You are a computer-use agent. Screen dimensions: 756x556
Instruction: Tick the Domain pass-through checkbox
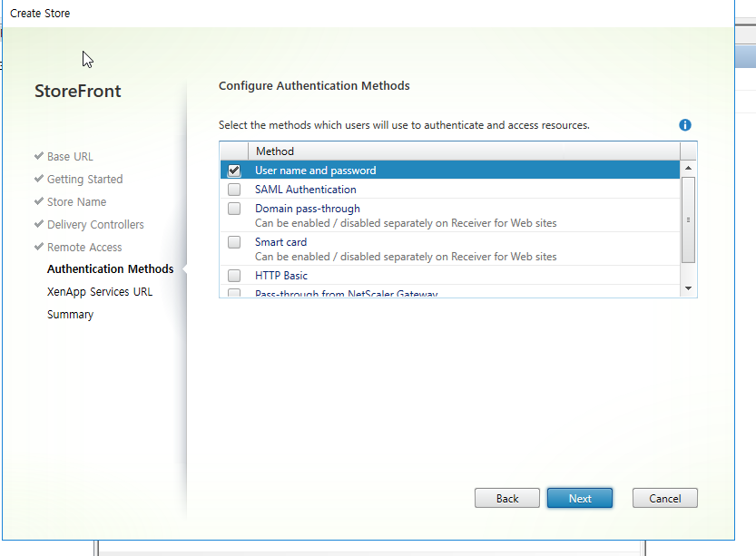coord(234,209)
